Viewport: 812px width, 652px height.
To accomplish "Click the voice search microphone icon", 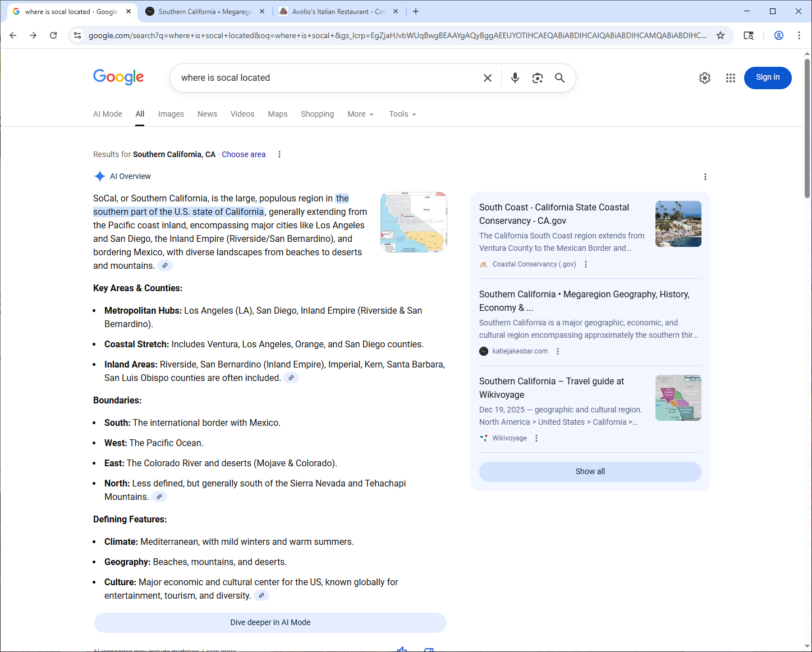I will pyautogui.click(x=515, y=78).
